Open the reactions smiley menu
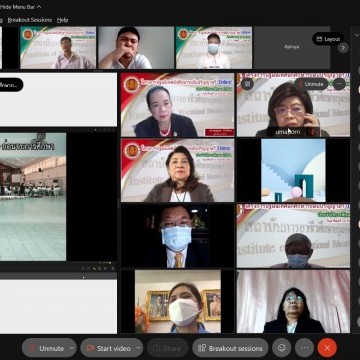The height and width of the screenshot is (360, 360). pos(282,348)
